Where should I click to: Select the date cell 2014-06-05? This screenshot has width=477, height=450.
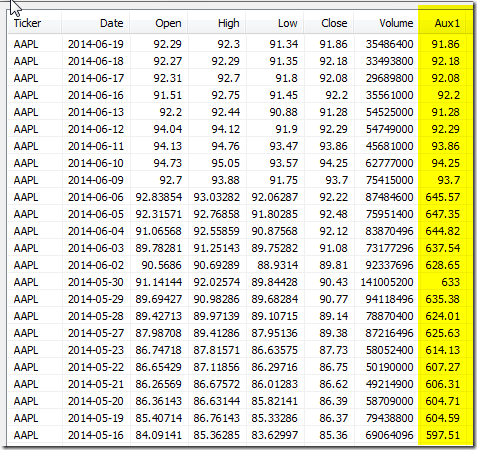[x=96, y=214]
